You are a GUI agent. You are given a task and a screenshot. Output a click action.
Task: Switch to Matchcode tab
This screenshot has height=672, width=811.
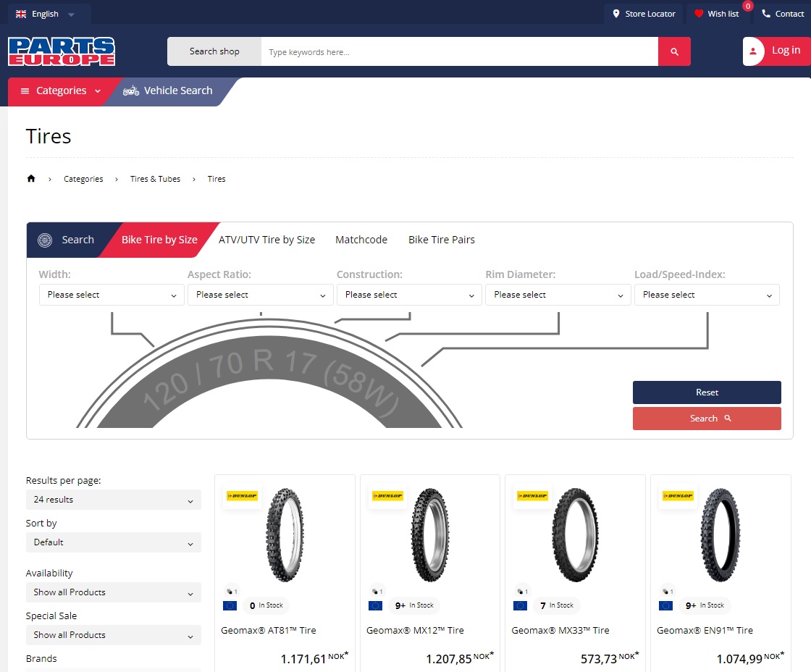pos(361,240)
